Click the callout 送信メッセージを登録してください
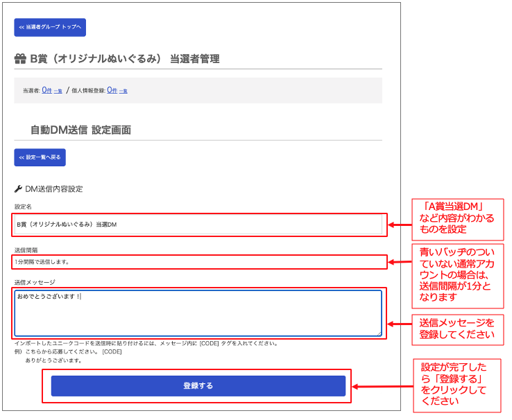512x420 pixels. [457, 329]
